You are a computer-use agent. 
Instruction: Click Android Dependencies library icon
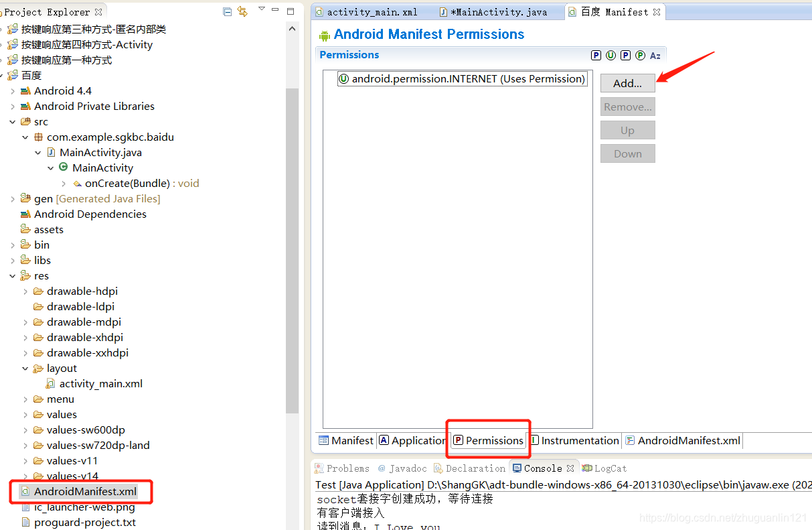coord(25,214)
